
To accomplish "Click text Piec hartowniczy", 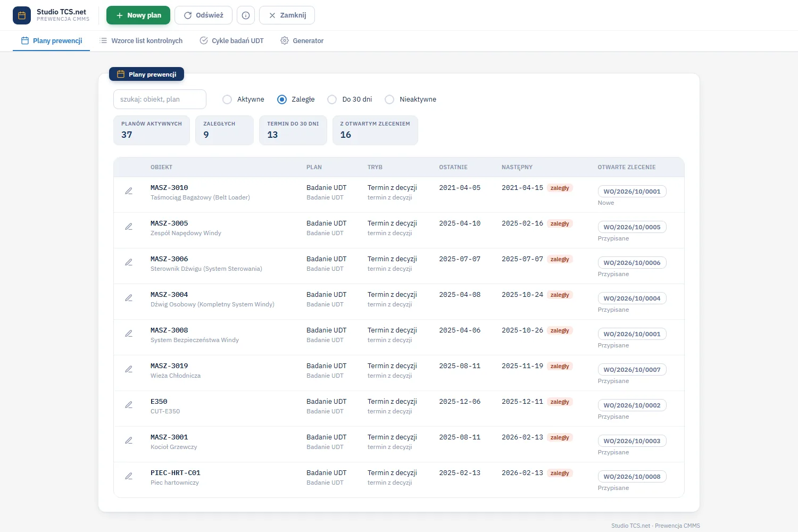I will [x=174, y=483].
